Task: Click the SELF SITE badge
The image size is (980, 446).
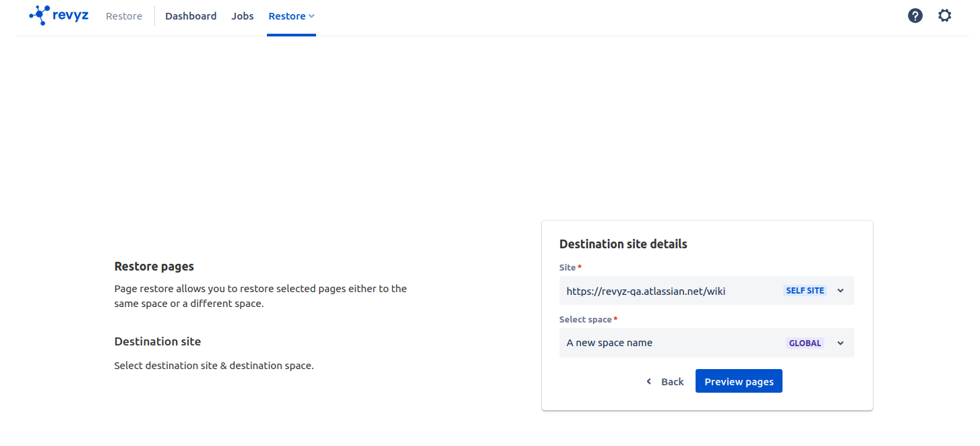Action: [x=805, y=291]
